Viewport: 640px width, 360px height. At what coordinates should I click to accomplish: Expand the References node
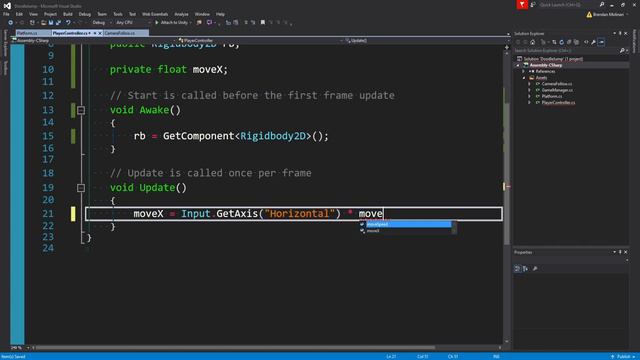[x=524, y=71]
